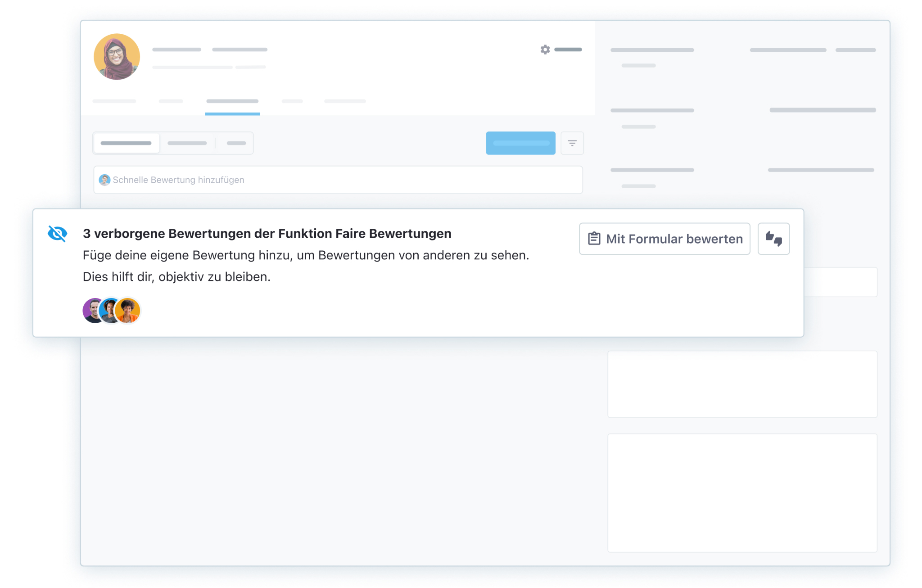Click the settings gear icon
Viewport: 922px width, 588px height.
pyautogui.click(x=545, y=50)
